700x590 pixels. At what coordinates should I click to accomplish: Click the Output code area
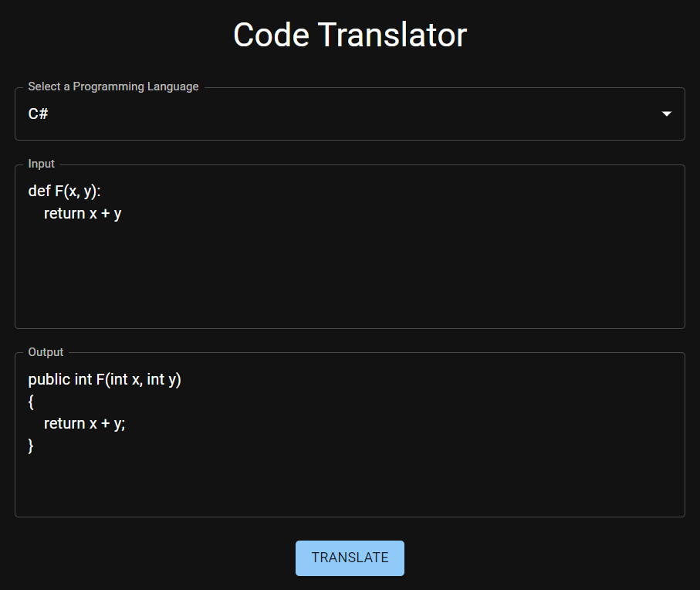click(x=350, y=479)
